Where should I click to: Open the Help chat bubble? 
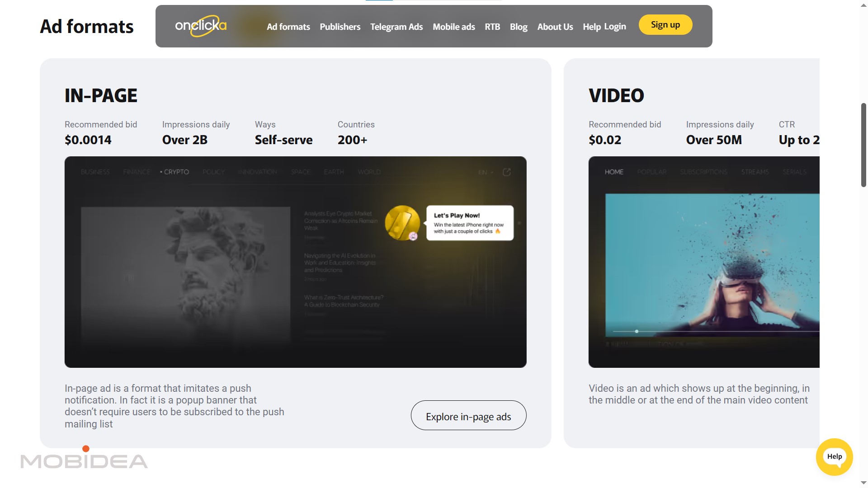[x=834, y=457]
